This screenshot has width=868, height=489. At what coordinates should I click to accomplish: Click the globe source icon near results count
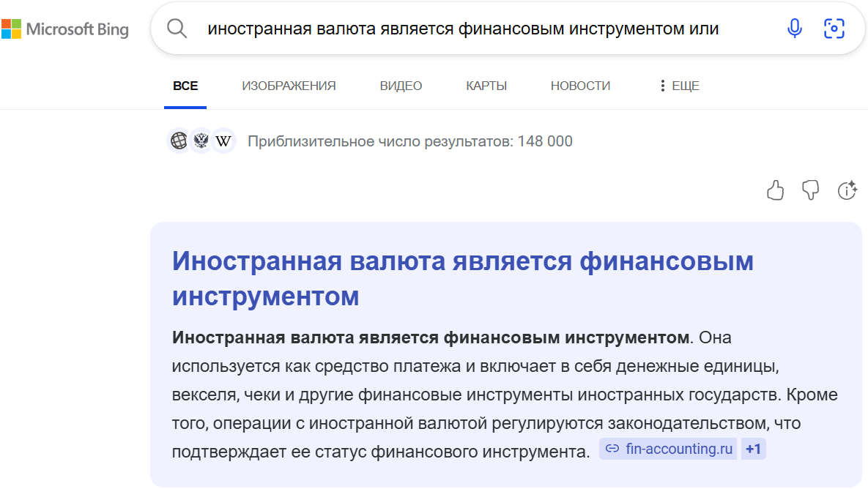[x=178, y=141]
